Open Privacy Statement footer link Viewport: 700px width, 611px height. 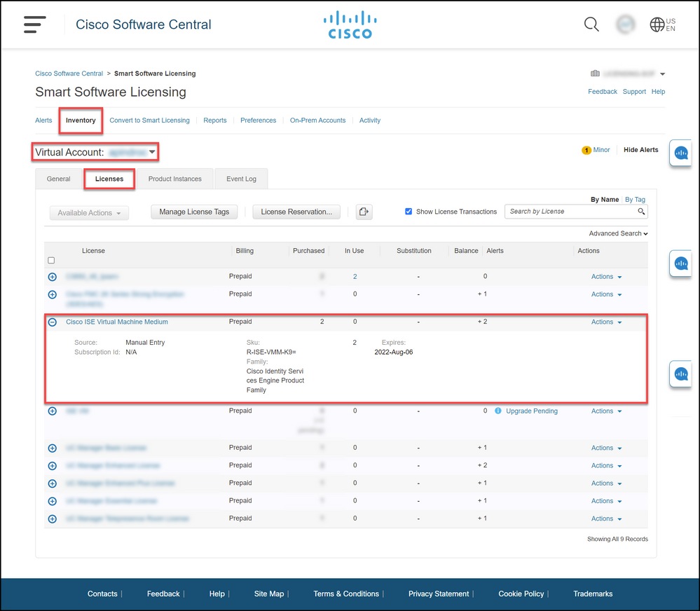coord(439,593)
